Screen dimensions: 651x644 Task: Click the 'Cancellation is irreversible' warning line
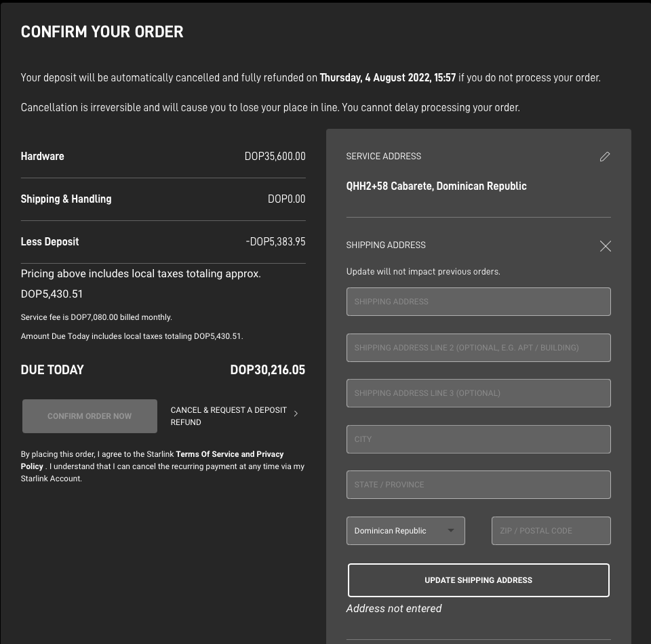click(271, 108)
